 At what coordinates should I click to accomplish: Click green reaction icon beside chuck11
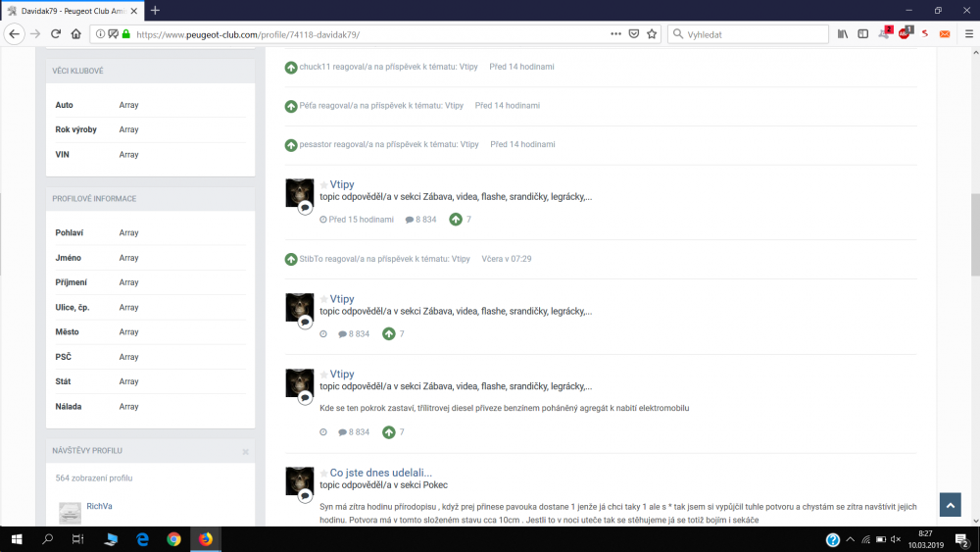(291, 68)
